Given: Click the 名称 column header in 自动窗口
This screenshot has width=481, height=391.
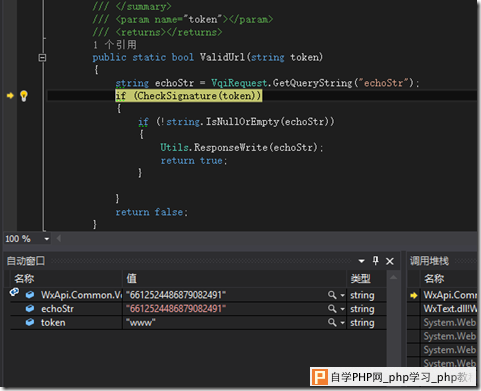Looking at the screenshot, I should [24, 279].
